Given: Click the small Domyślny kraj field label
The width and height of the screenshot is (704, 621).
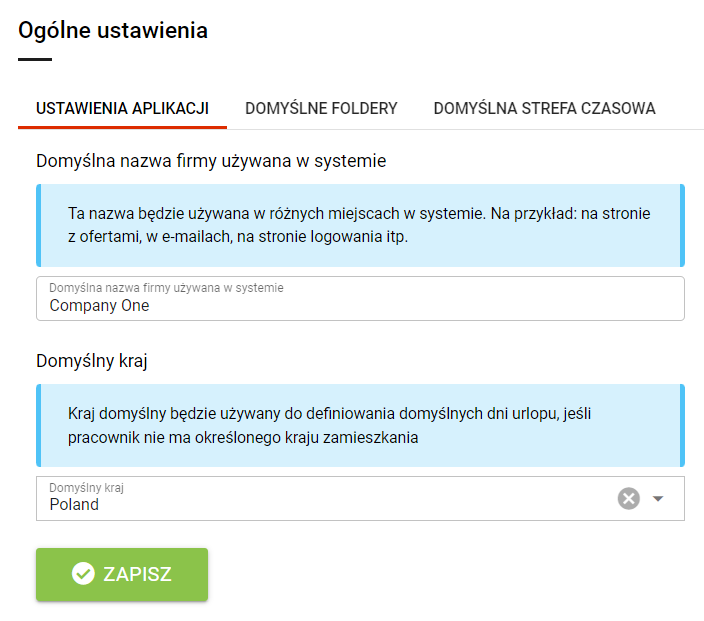Looking at the screenshot, I should [x=86, y=488].
